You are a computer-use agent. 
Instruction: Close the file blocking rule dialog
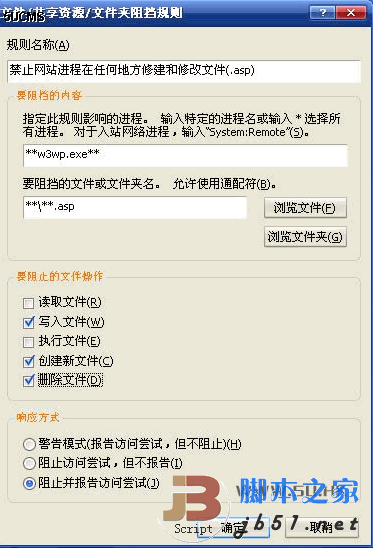click(351, 13)
